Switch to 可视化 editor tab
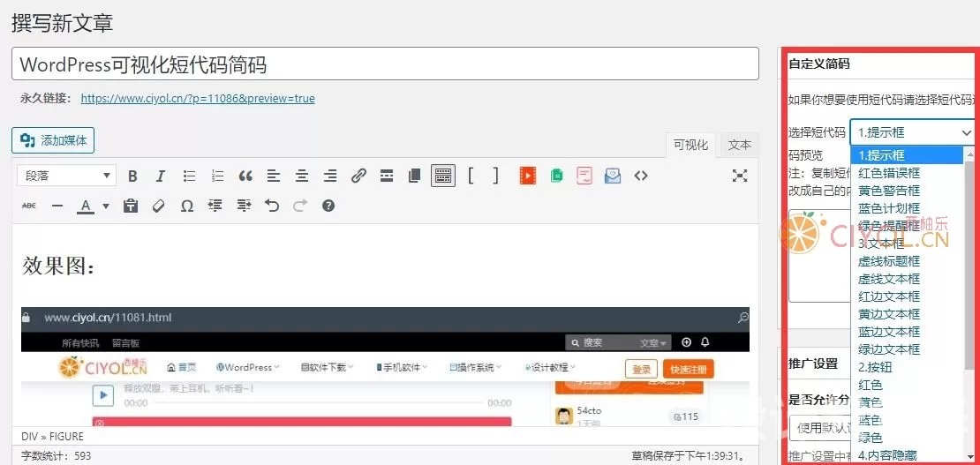Screen dimensions: 980x465 coord(690,145)
